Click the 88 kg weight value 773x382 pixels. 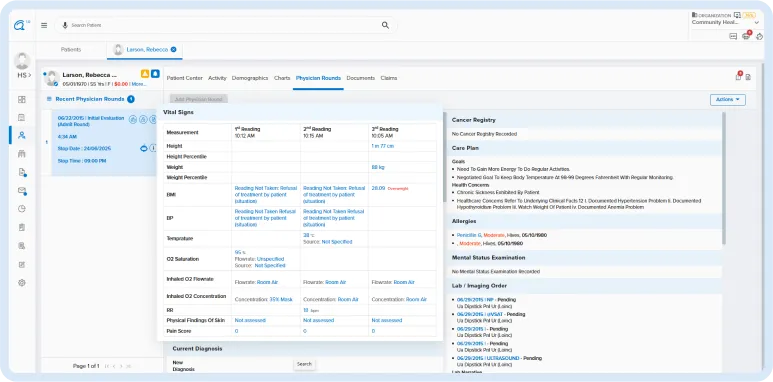pyautogui.click(x=378, y=167)
